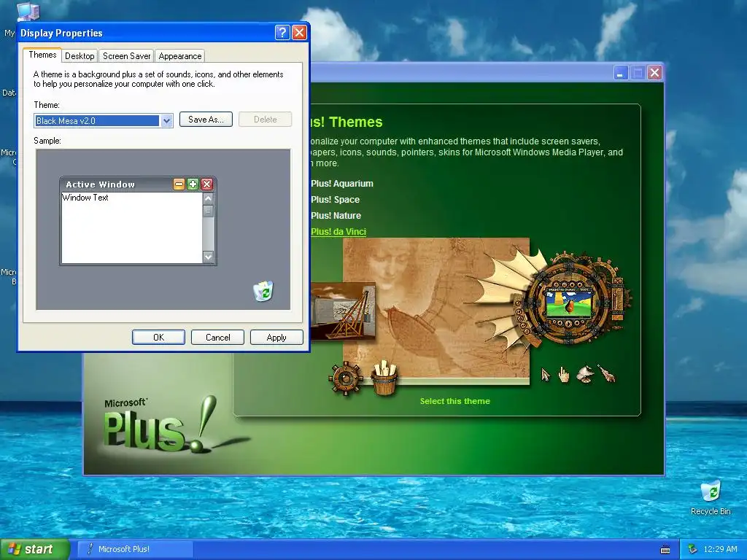Click the ship wheel icon preview

tap(345, 378)
